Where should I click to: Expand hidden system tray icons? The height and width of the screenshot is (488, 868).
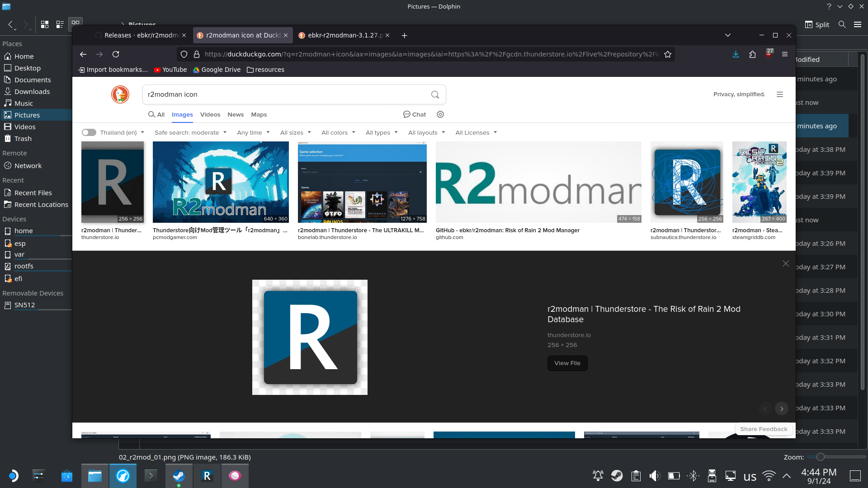point(787,476)
